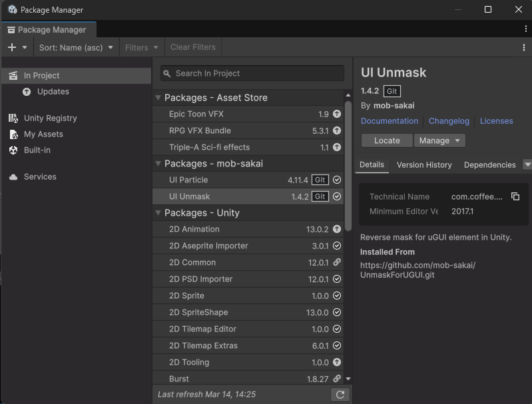
Task: Click the installed checkmark icon for UI Particle
Action: coord(336,180)
